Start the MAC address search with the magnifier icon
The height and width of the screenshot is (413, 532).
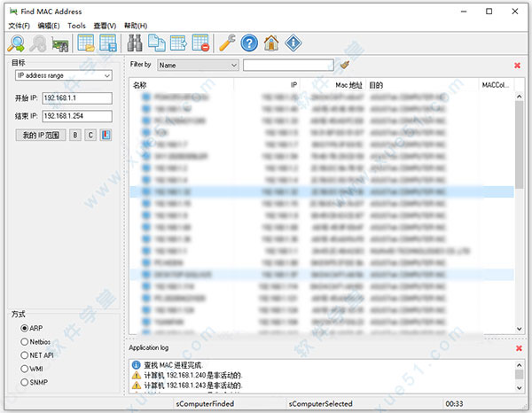click(16, 43)
